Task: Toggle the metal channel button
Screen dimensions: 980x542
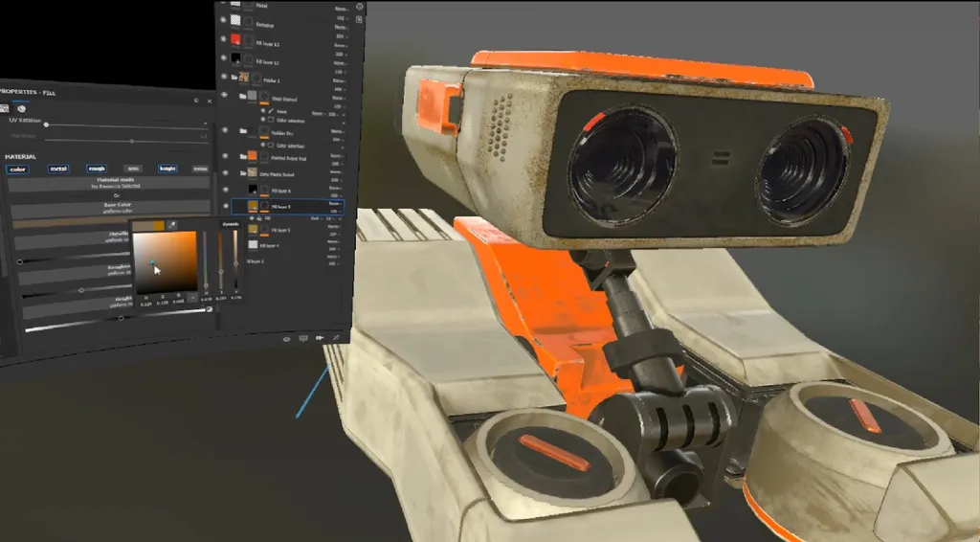Action: (x=58, y=169)
